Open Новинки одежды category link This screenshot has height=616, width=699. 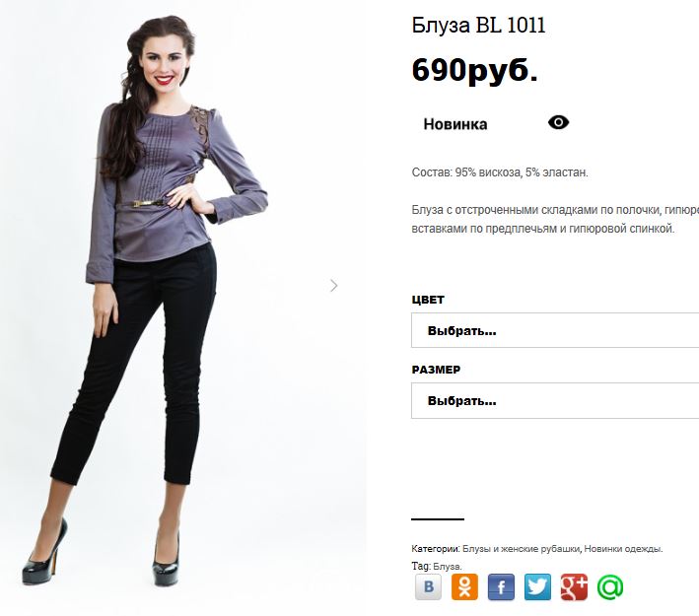[622, 549]
